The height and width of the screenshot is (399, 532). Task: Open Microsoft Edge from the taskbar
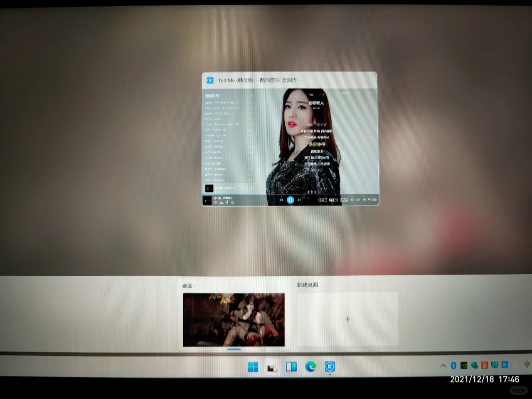point(310,367)
